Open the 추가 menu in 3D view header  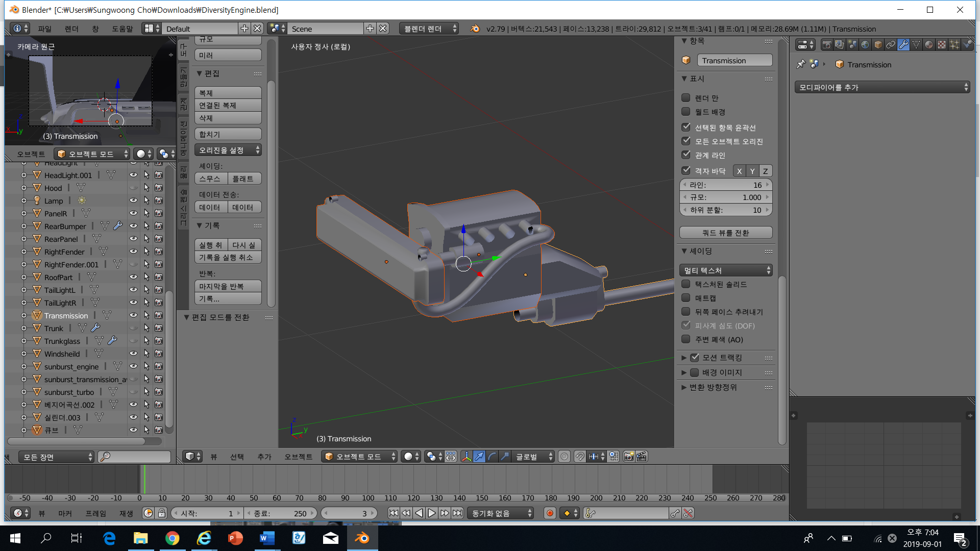264,457
